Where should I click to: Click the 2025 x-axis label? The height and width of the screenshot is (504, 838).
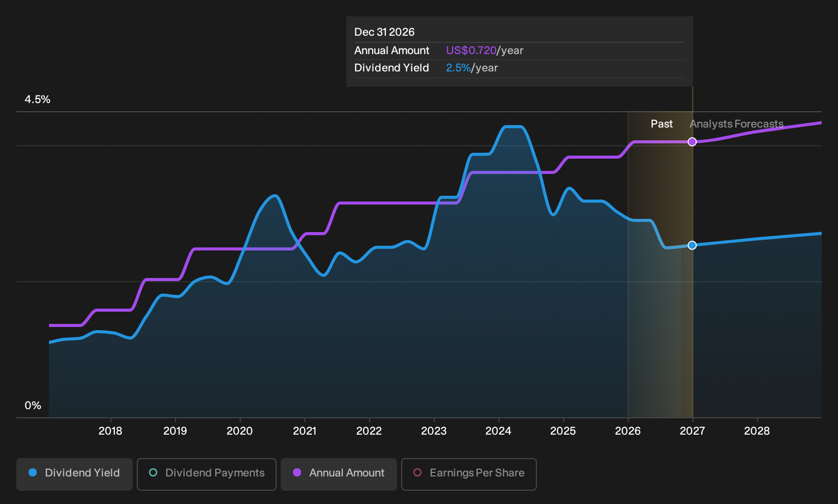(563, 431)
